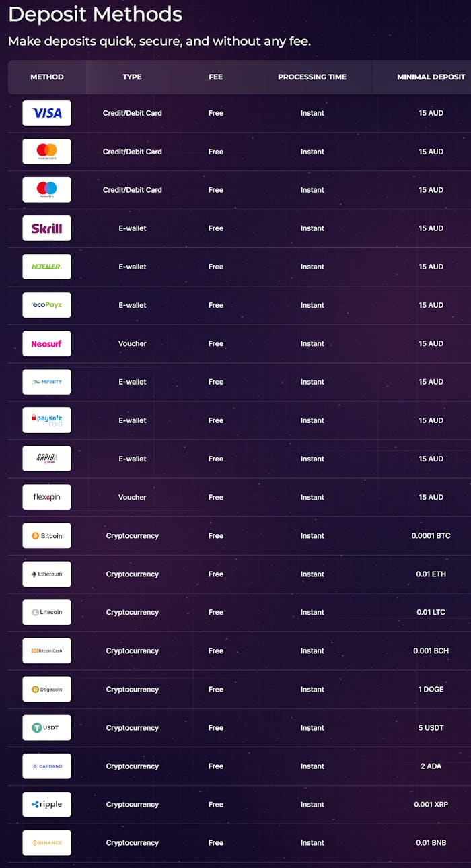This screenshot has width=471, height=868.
Task: Select the Bitcoin cryptocurrency icon
Action: 46,535
